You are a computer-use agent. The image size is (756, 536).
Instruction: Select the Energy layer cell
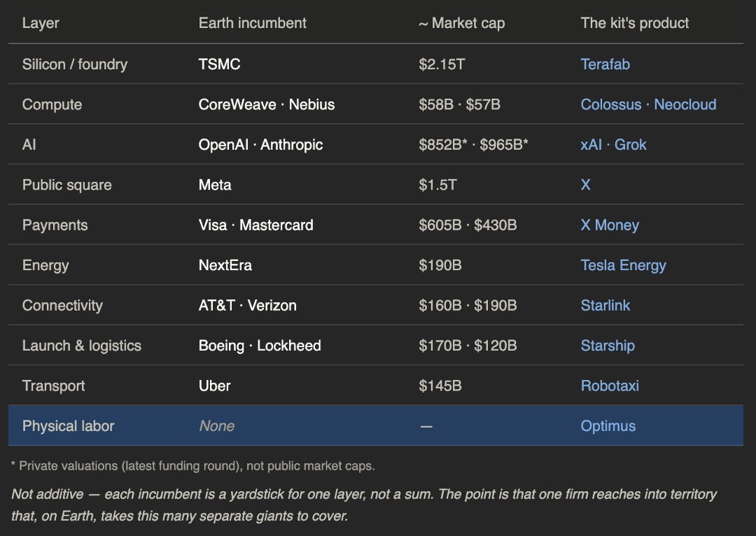tap(45, 266)
